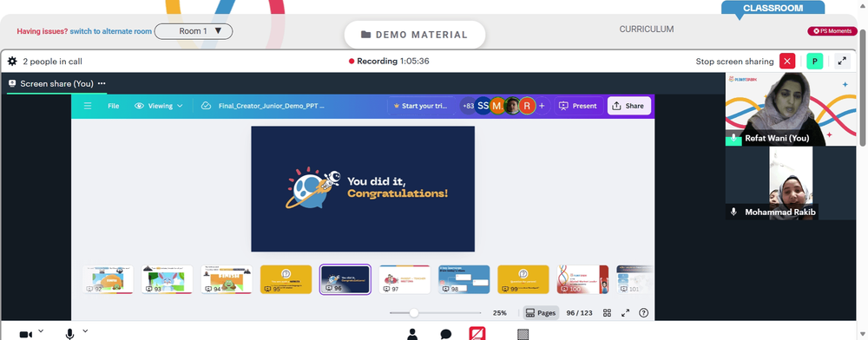Click the red screen share icon

(477, 333)
